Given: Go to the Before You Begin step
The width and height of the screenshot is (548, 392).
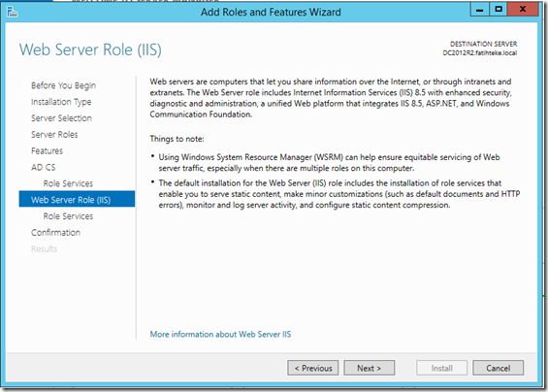Looking at the screenshot, I should (x=63, y=85).
